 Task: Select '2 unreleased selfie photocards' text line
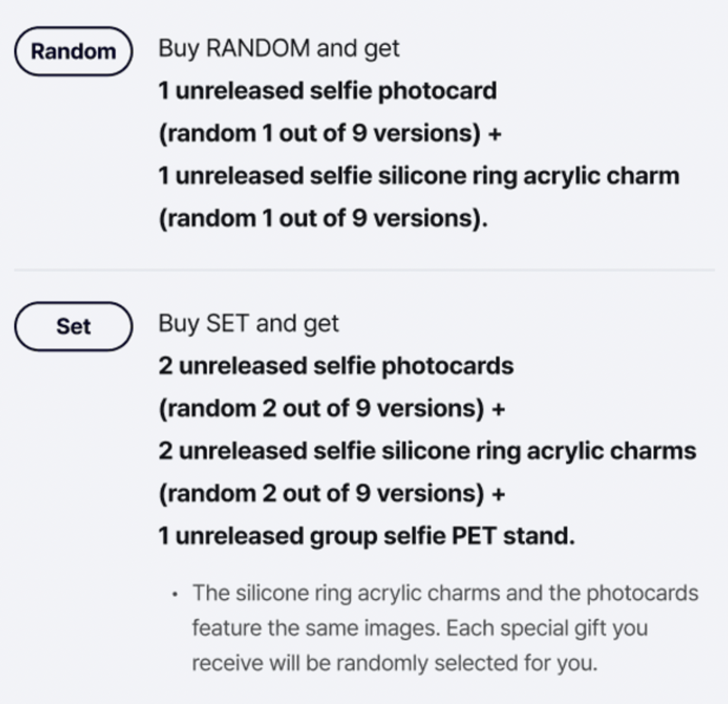click(x=336, y=366)
